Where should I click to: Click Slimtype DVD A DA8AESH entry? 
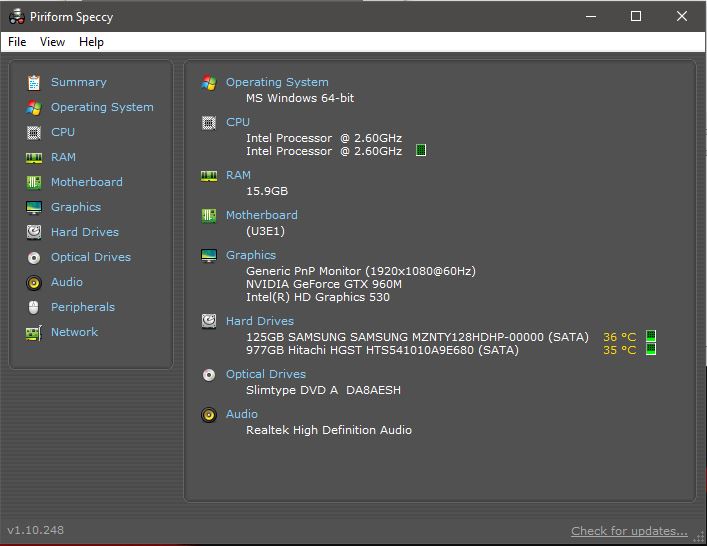pos(323,390)
